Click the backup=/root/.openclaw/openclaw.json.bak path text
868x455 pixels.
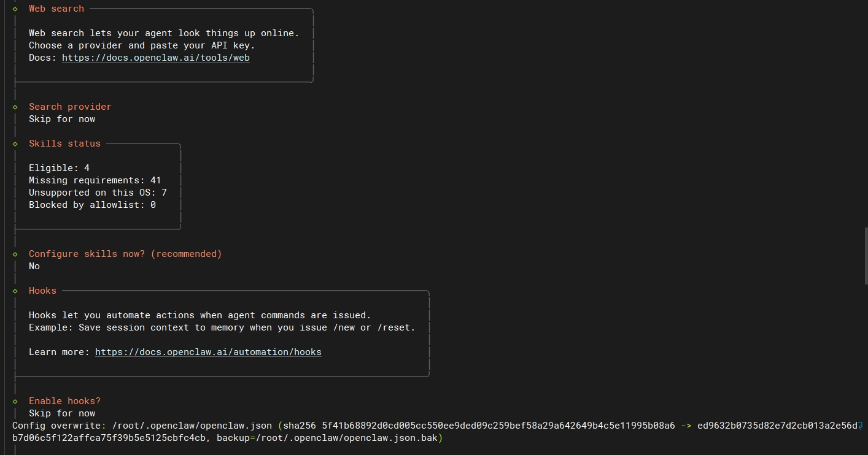pyautogui.click(x=328, y=438)
